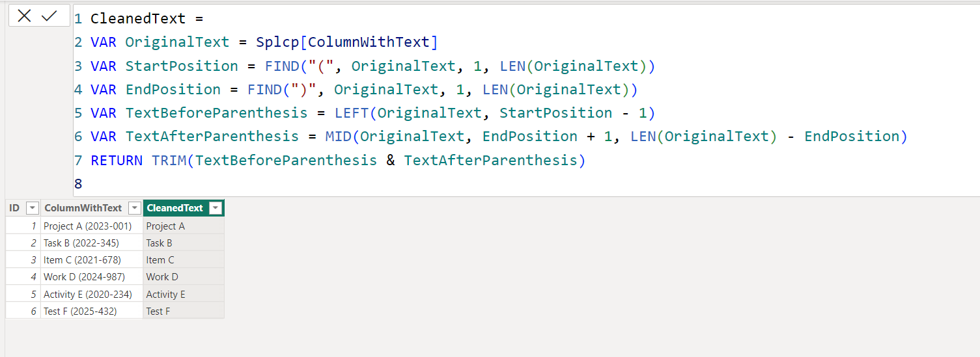Select CleanedText cell 'Activity E'
This screenshot has width=980, height=357.
pyautogui.click(x=184, y=294)
